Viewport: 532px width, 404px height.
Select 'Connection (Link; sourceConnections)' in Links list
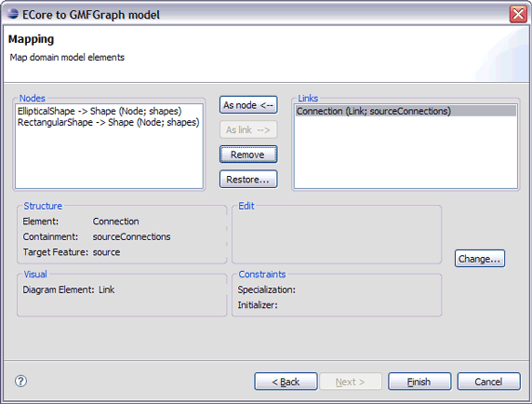coord(406,111)
